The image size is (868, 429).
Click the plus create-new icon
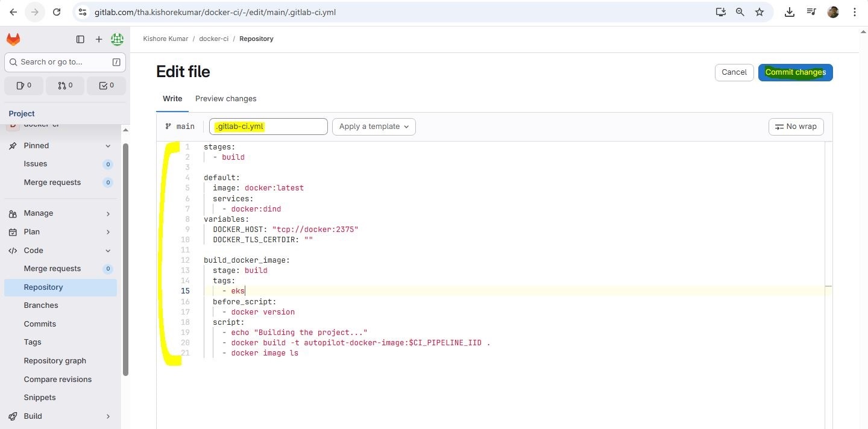pos(99,39)
